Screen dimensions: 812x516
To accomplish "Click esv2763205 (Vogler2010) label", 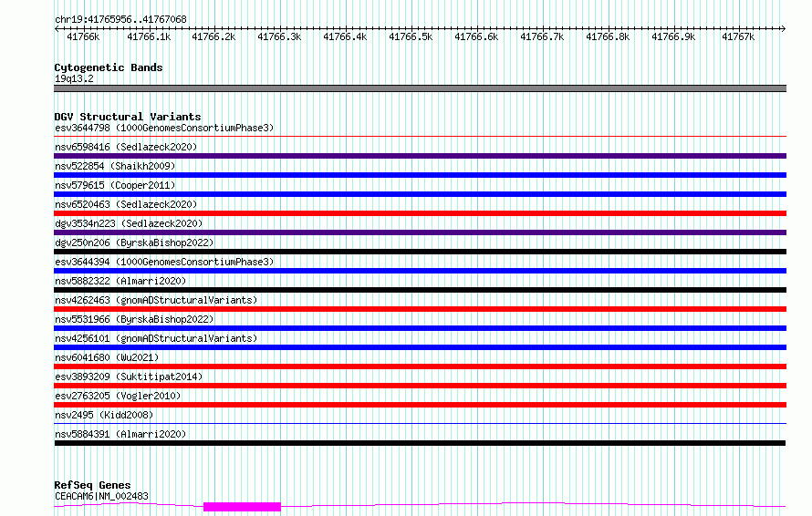I will click(118, 396).
